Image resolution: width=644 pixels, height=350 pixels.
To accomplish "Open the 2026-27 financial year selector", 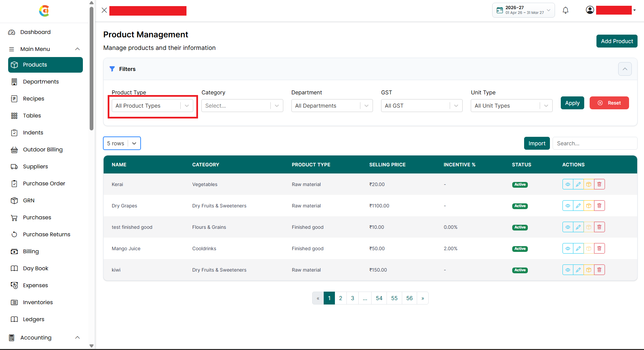I will pyautogui.click(x=523, y=10).
